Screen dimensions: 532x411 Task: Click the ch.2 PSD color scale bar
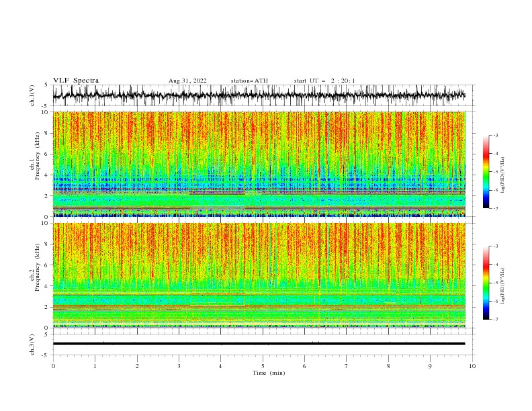click(486, 283)
